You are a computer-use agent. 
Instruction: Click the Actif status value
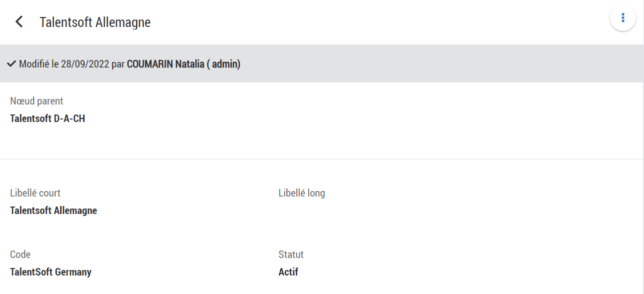288,272
